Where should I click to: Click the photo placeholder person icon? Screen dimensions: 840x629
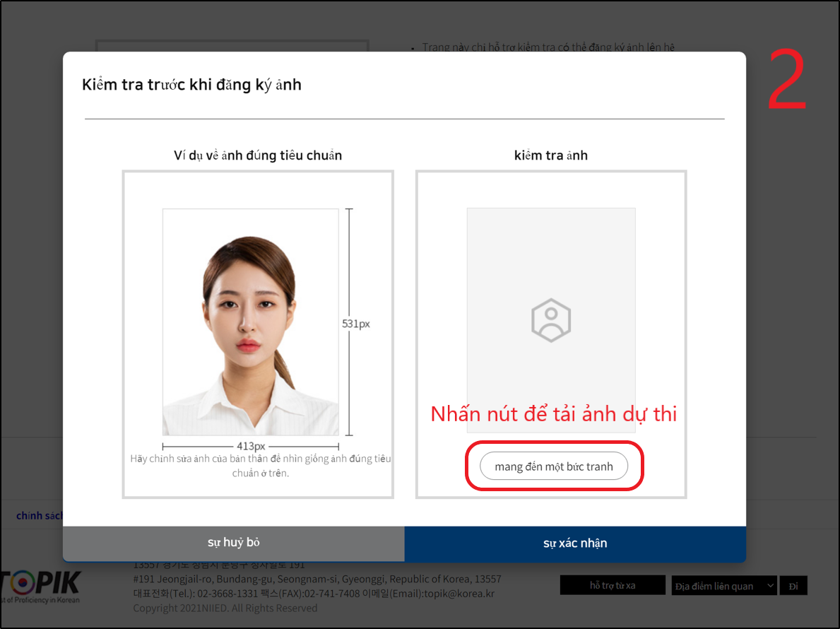[550, 320]
